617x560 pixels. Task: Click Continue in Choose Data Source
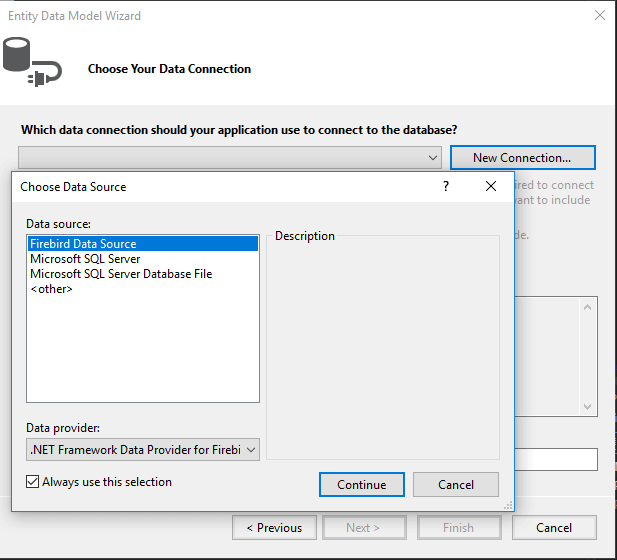click(362, 484)
